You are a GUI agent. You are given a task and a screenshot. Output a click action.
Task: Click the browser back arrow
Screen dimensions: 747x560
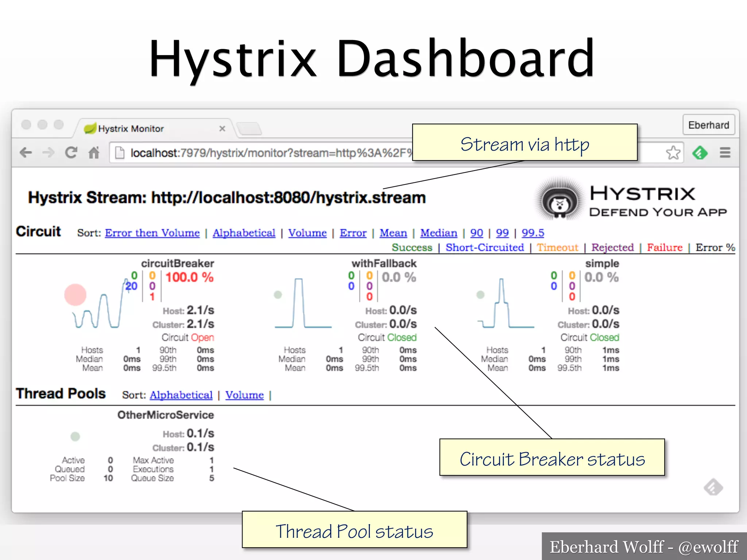pos(26,152)
